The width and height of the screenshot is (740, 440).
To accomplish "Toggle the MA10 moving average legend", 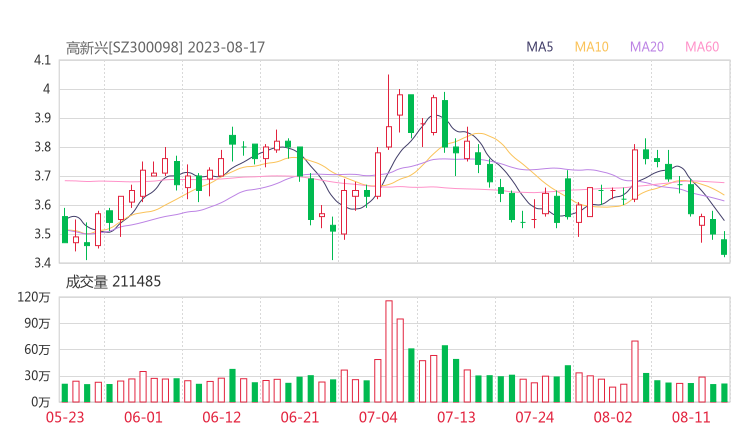I will pyautogui.click(x=592, y=47).
